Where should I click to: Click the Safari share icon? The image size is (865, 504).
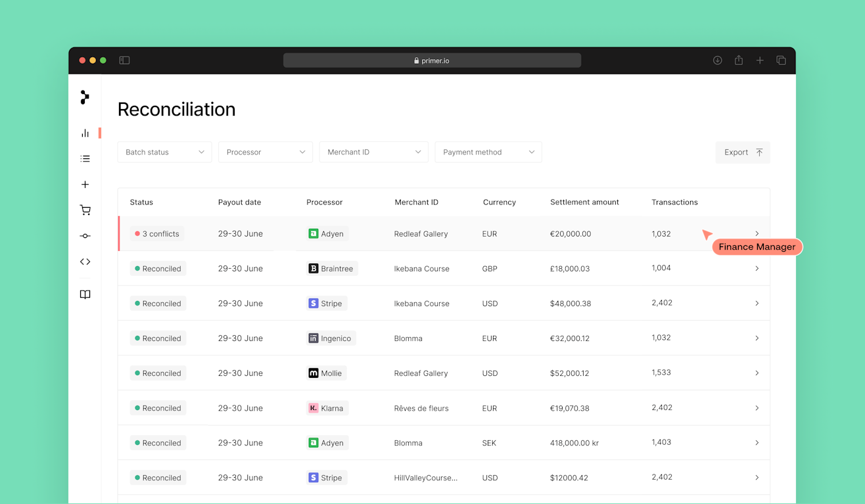tap(739, 60)
